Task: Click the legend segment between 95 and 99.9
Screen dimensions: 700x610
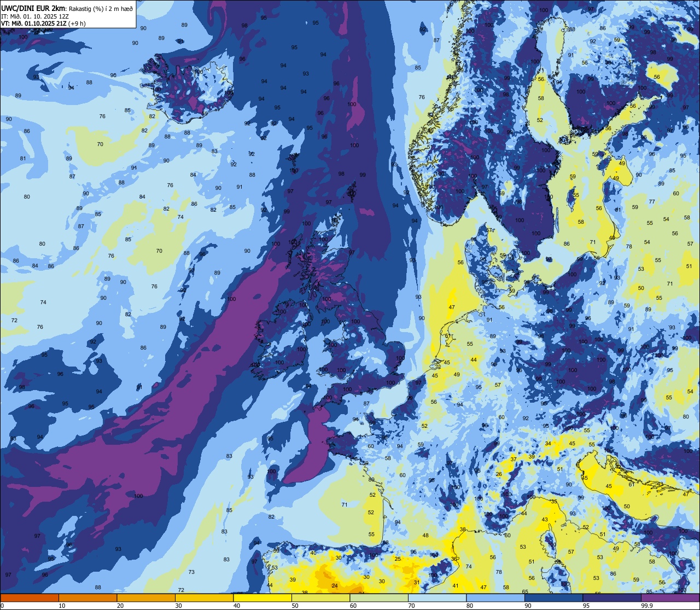Action: tap(611, 597)
